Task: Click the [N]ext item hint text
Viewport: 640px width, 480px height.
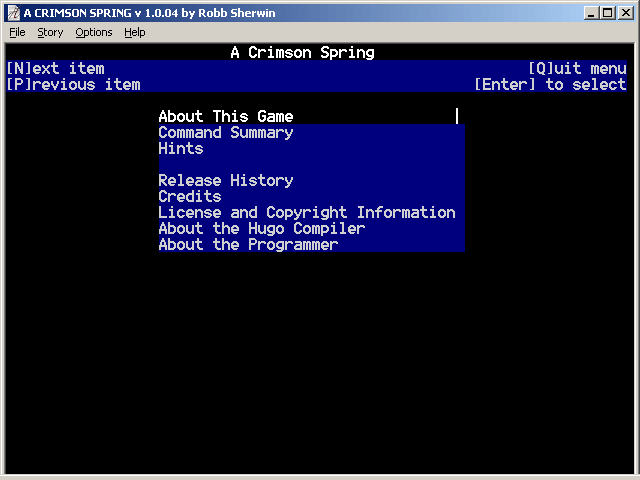Action: click(x=56, y=68)
